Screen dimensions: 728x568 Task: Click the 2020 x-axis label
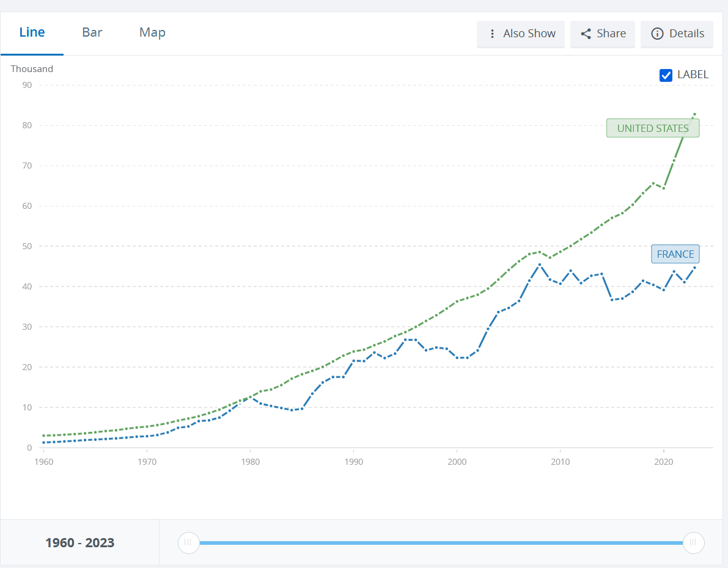pos(663,462)
